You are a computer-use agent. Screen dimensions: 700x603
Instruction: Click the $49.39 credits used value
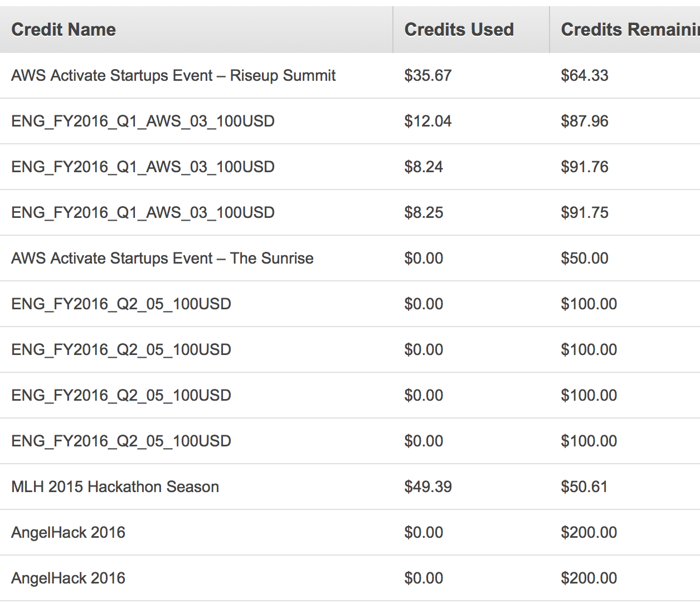tap(428, 487)
